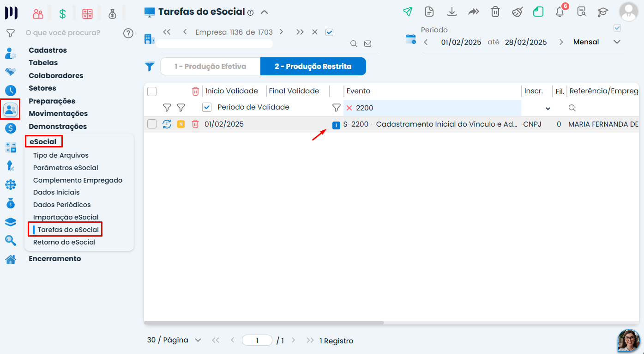Open the Encerramento menu section

coord(55,259)
